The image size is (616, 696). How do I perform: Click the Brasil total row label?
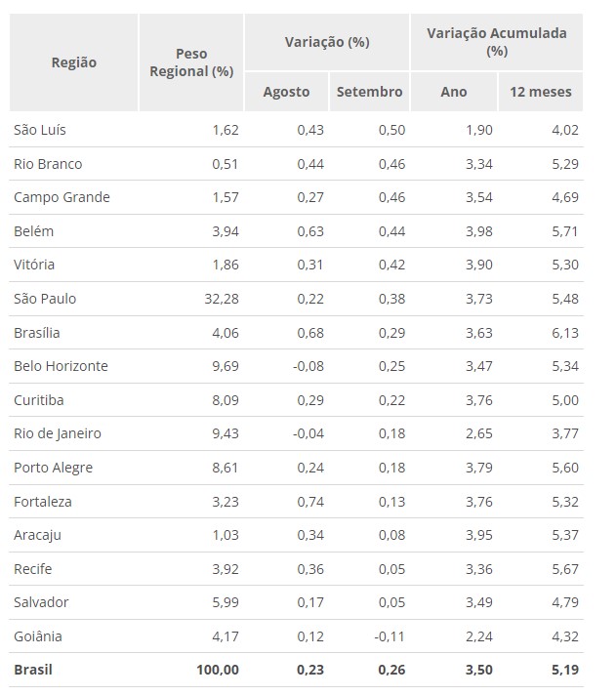click(x=33, y=671)
